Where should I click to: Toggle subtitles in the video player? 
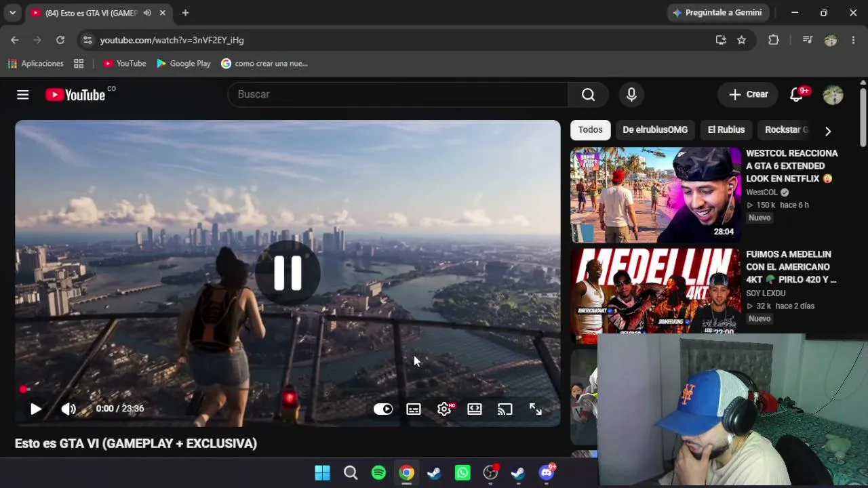click(414, 409)
